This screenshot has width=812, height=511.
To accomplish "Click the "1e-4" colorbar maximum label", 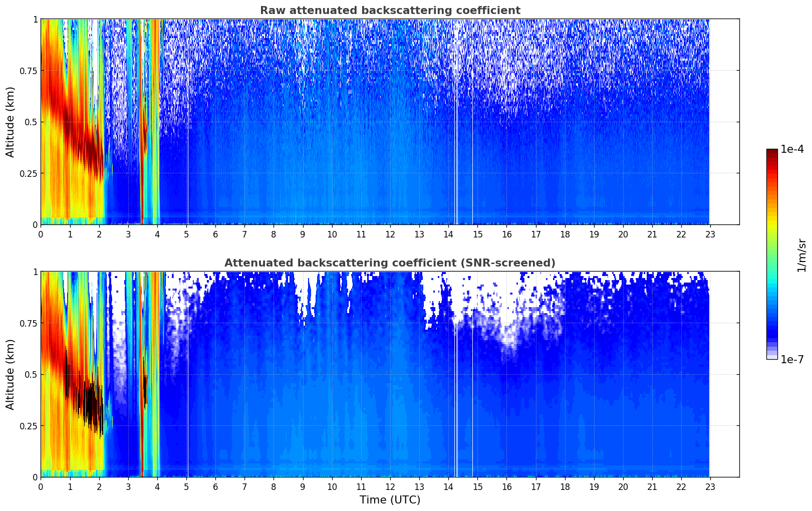I will 792,149.
